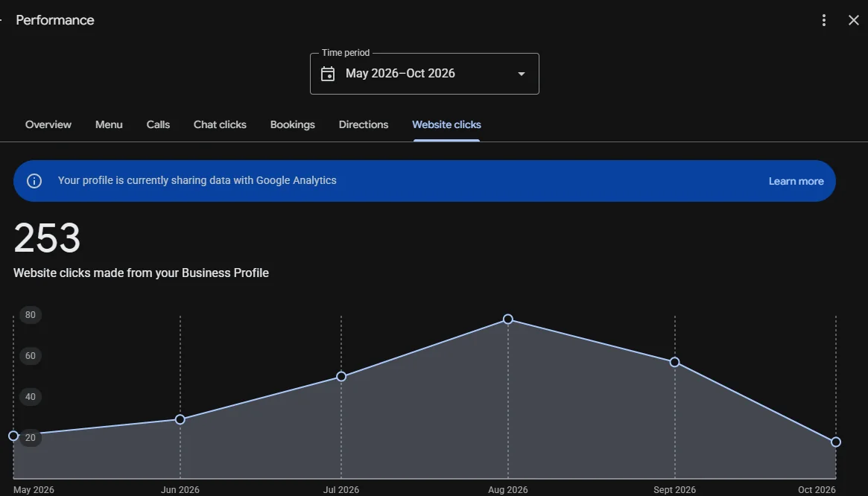The height and width of the screenshot is (496, 868).
Task: Click the 60 y-axis label
Action: [31, 356]
